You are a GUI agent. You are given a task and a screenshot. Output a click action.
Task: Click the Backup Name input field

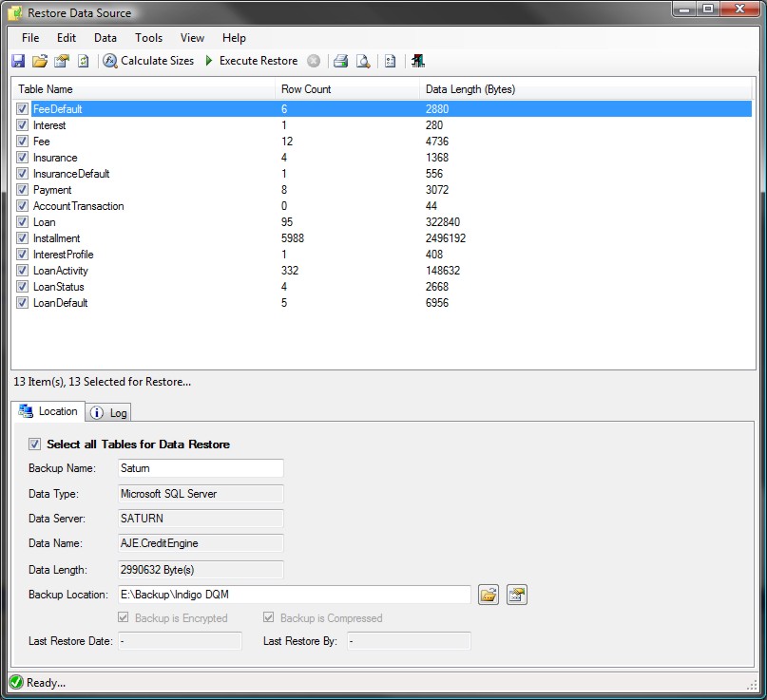coord(200,467)
